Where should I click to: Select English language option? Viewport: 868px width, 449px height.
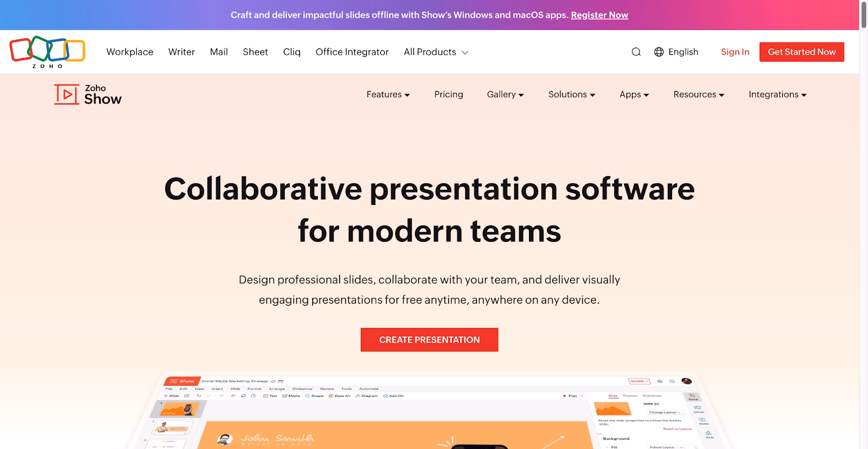[x=683, y=52]
